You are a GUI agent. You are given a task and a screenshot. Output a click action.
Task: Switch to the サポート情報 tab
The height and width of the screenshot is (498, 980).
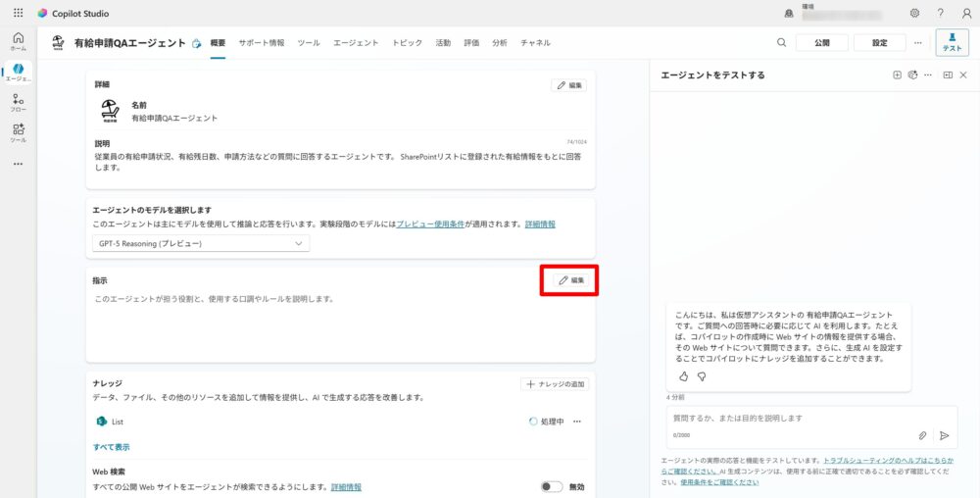262,43
